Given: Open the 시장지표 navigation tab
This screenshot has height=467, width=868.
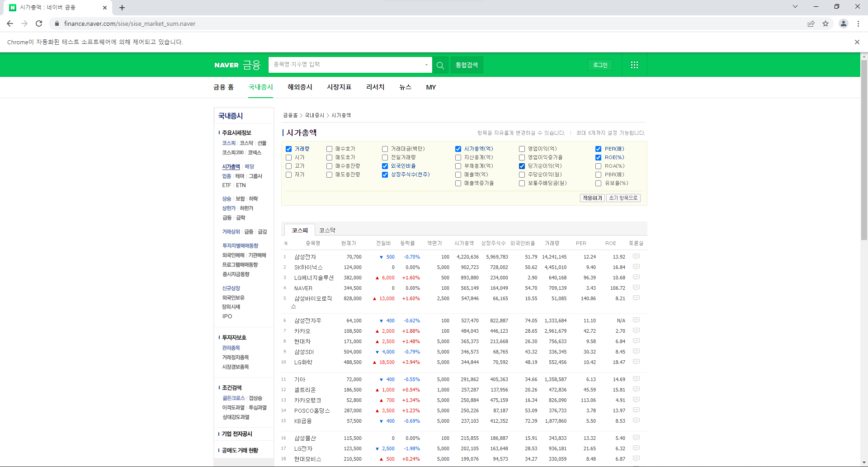Looking at the screenshot, I should [339, 87].
